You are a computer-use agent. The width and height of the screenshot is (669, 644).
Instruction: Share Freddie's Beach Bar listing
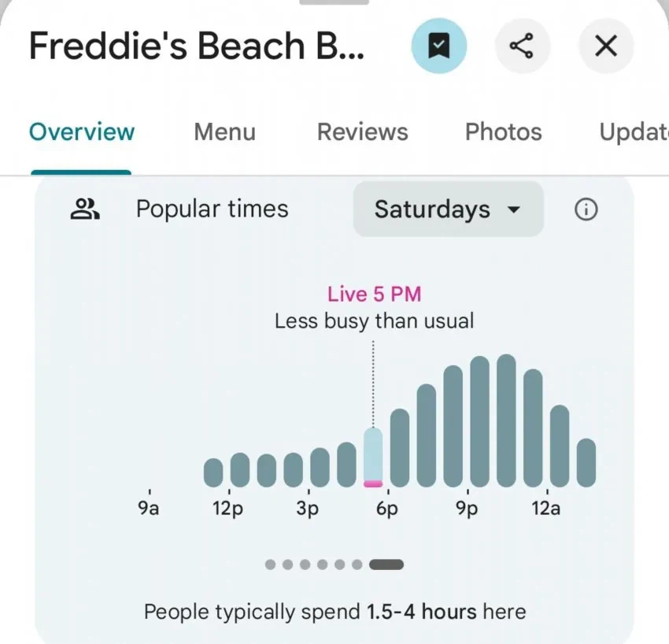pyautogui.click(x=522, y=46)
